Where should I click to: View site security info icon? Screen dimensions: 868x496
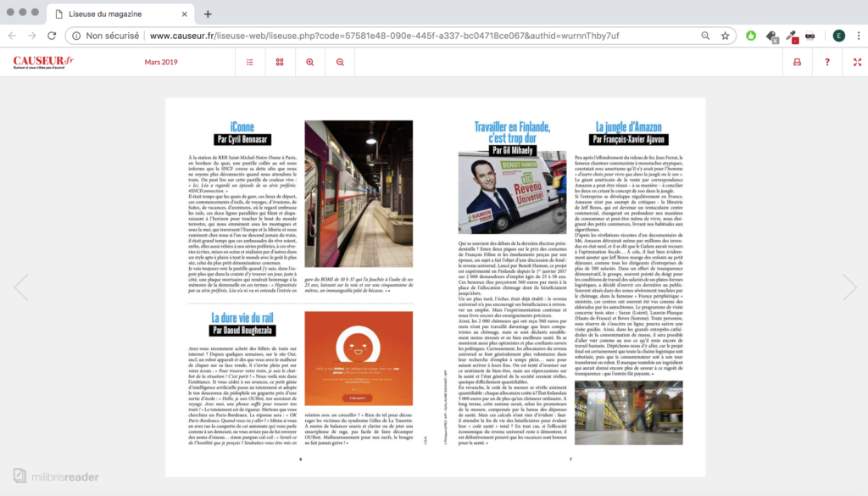(76, 36)
